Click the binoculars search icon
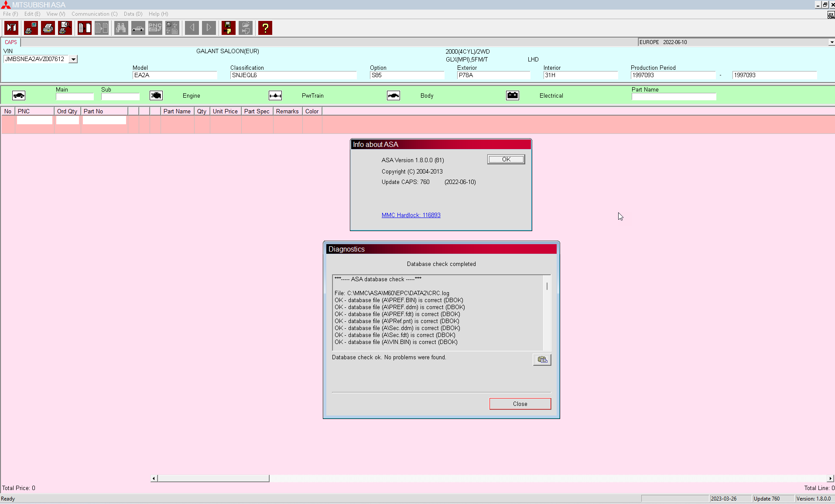This screenshot has width=835, height=504. click(x=121, y=28)
